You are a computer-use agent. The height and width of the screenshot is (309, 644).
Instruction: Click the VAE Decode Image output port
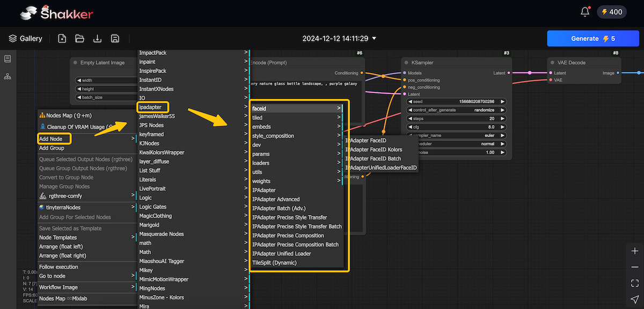(x=618, y=73)
